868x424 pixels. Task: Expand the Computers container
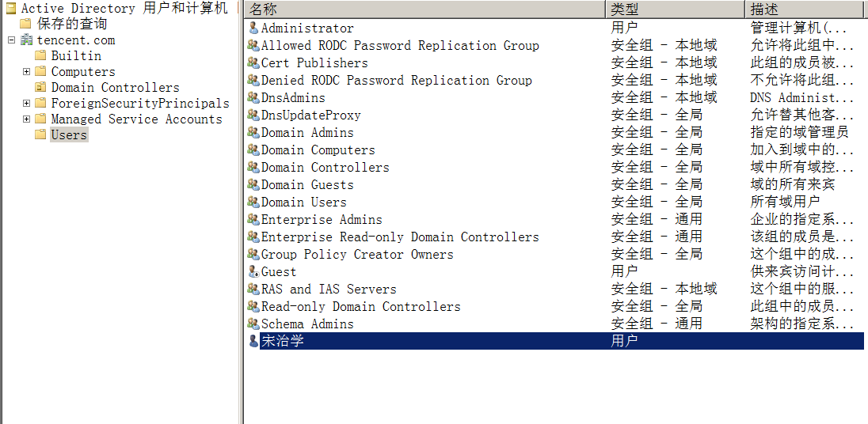26,72
